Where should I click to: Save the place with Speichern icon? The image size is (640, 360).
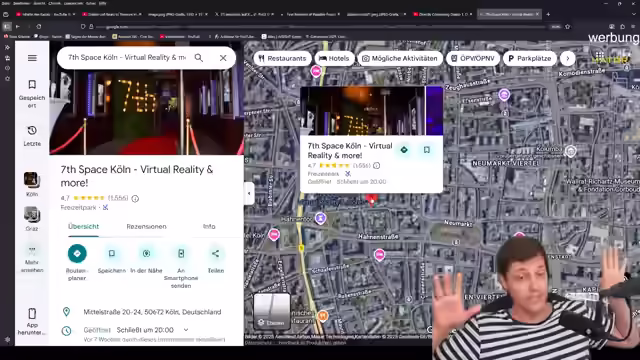pyautogui.click(x=111, y=253)
